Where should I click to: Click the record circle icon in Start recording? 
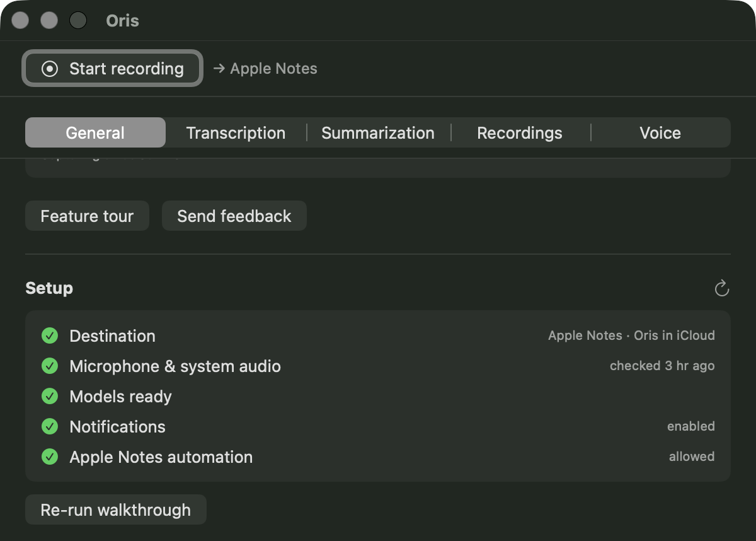pyautogui.click(x=50, y=69)
